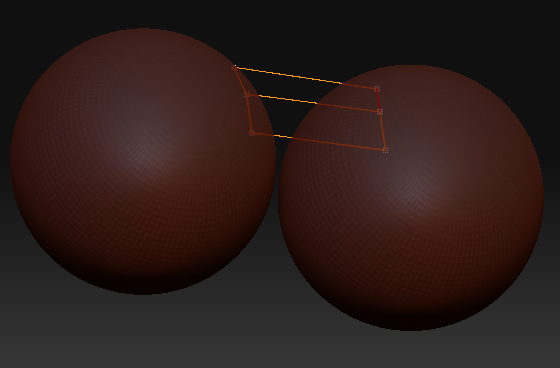Select the right sphere mesh
The width and height of the screenshot is (560, 368).
(411, 198)
